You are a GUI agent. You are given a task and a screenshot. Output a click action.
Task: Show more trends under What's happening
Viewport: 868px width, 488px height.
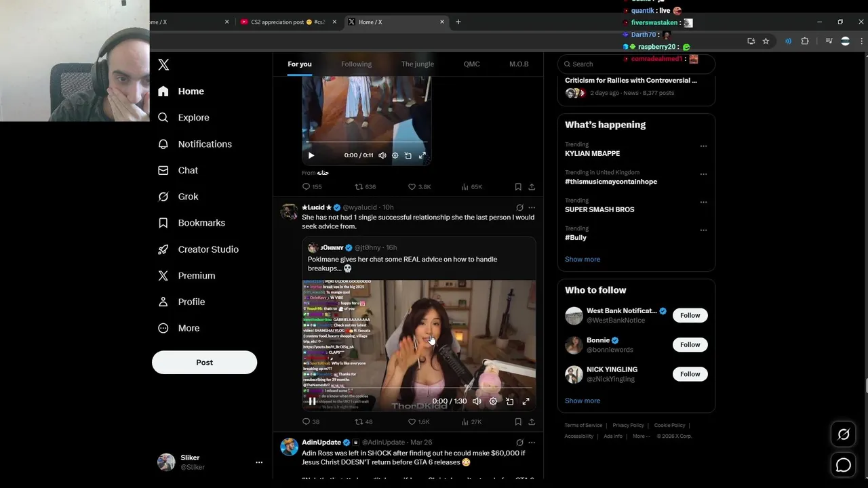point(583,259)
